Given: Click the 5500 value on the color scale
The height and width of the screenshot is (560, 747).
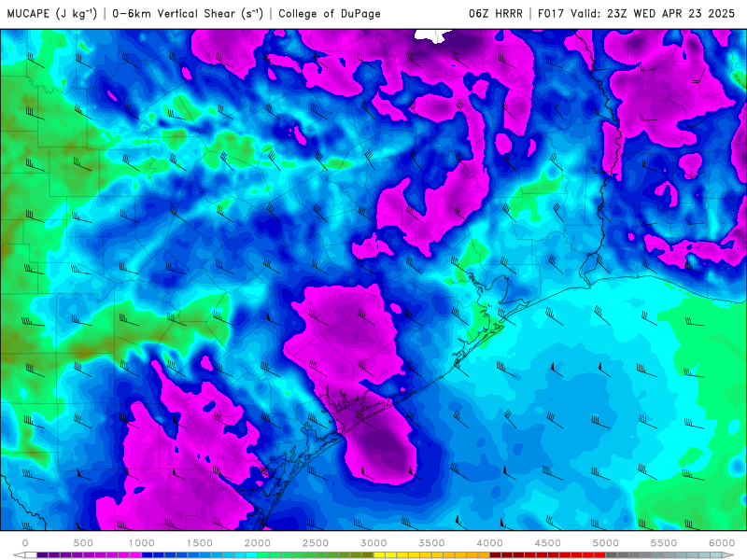Looking at the screenshot, I should point(664,543).
